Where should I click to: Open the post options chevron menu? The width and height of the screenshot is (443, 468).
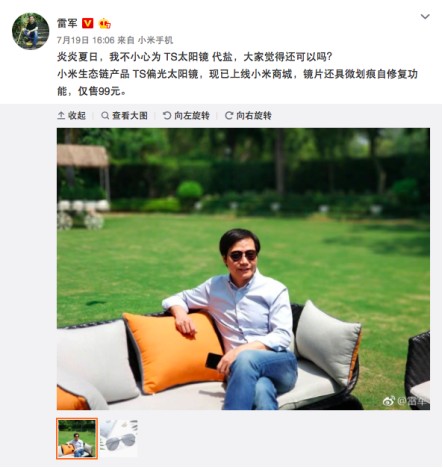[425, 16]
